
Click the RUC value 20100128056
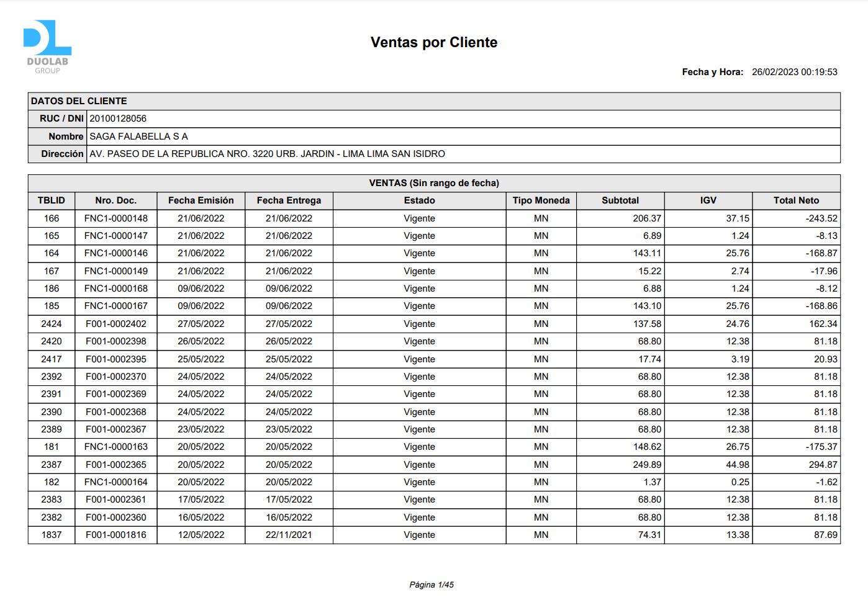point(118,119)
